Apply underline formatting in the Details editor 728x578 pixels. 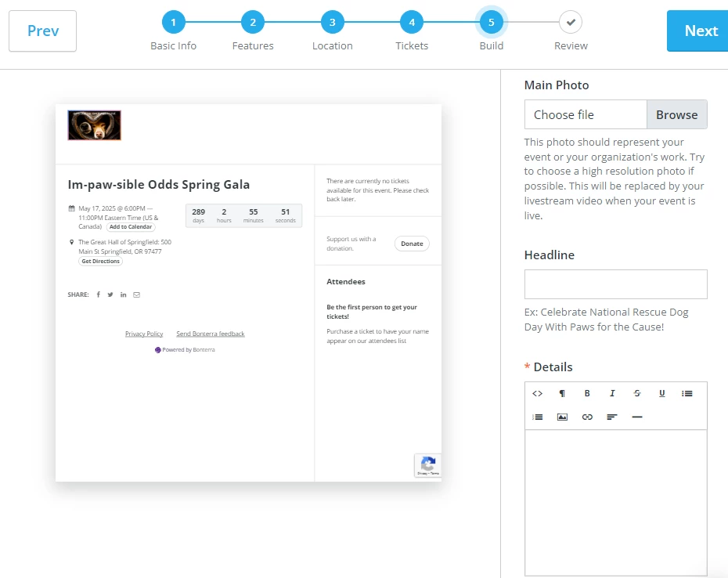point(662,393)
